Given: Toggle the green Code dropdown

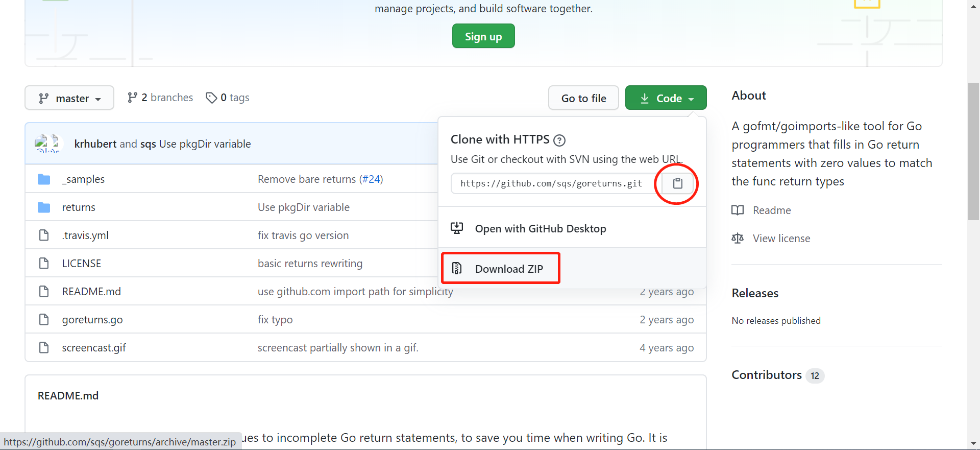Looking at the screenshot, I should pyautogui.click(x=666, y=98).
